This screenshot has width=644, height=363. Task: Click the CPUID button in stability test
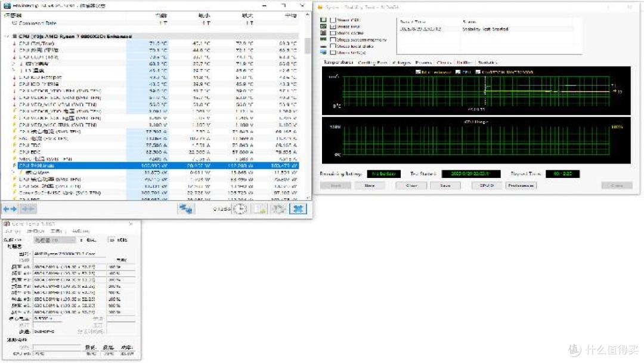tap(487, 186)
